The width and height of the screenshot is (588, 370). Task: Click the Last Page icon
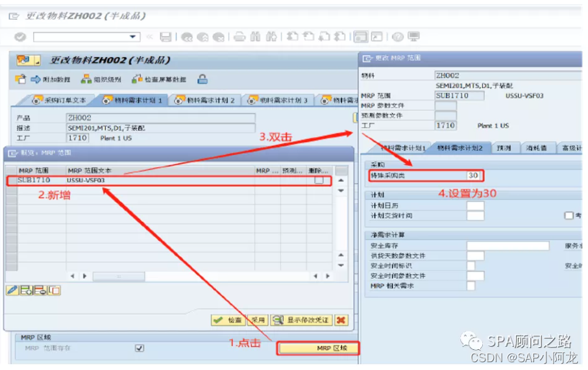[339, 37]
